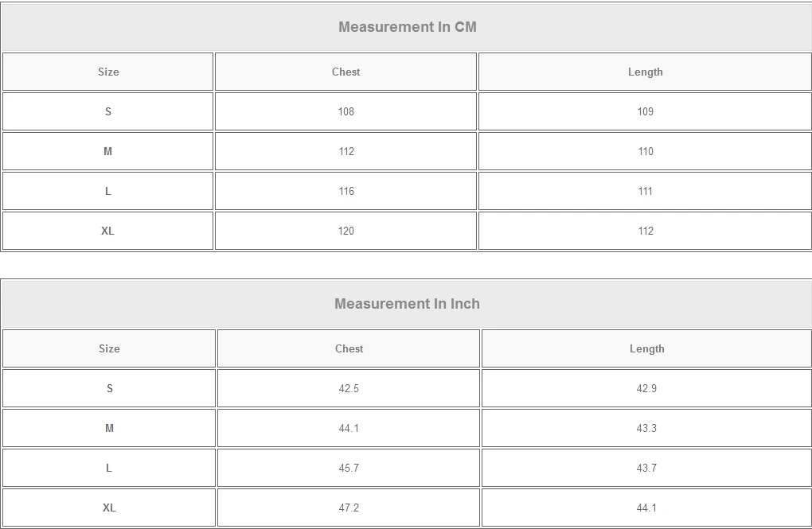Click the chest value 116 cell
Image resolution: width=812 pixels, height=529 pixels.
pyautogui.click(x=345, y=191)
